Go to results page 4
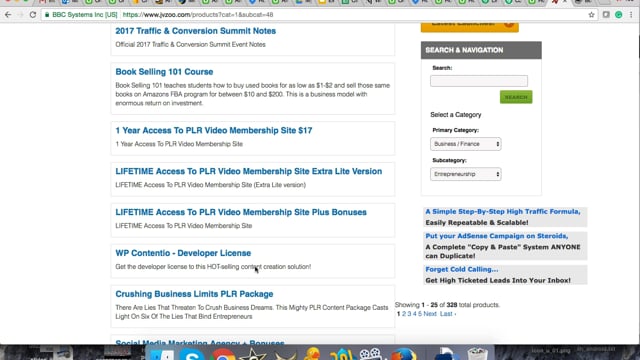The image size is (640, 360). pyautogui.click(x=414, y=314)
